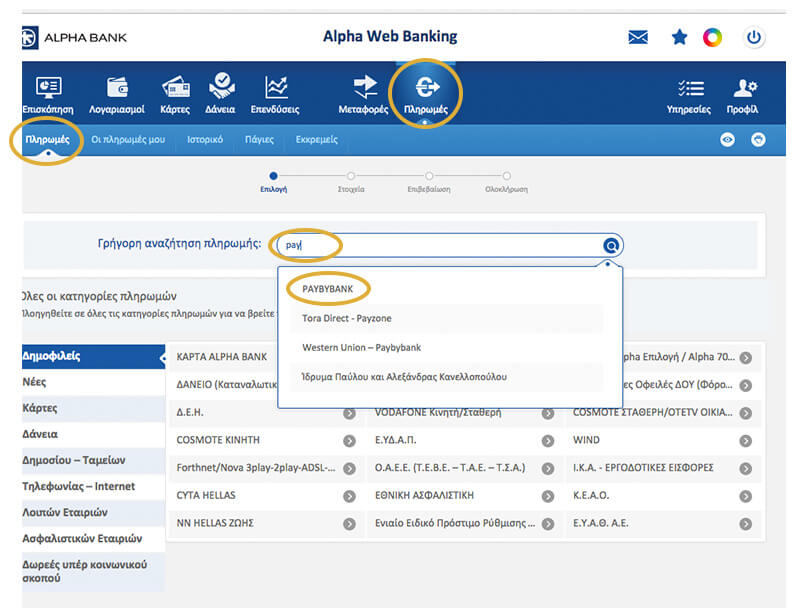Viewport: 810px width, 614px height.
Task: Select Πληρωμές euro icon in main navigation
Action: click(426, 95)
